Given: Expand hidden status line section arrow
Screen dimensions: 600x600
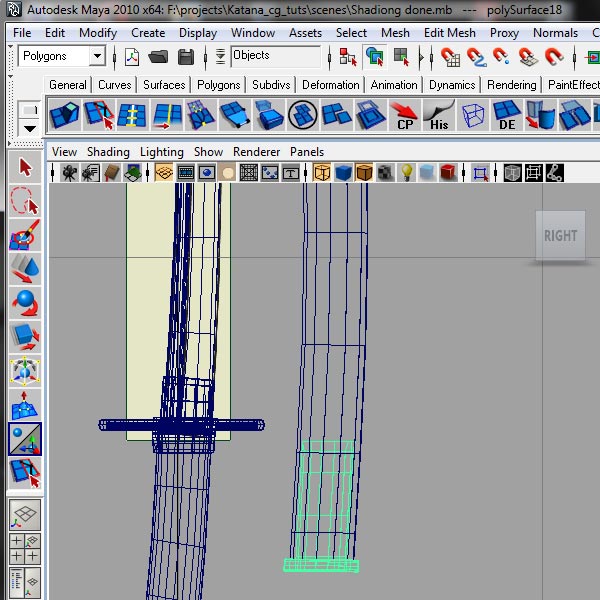Looking at the screenshot, I should [422, 57].
